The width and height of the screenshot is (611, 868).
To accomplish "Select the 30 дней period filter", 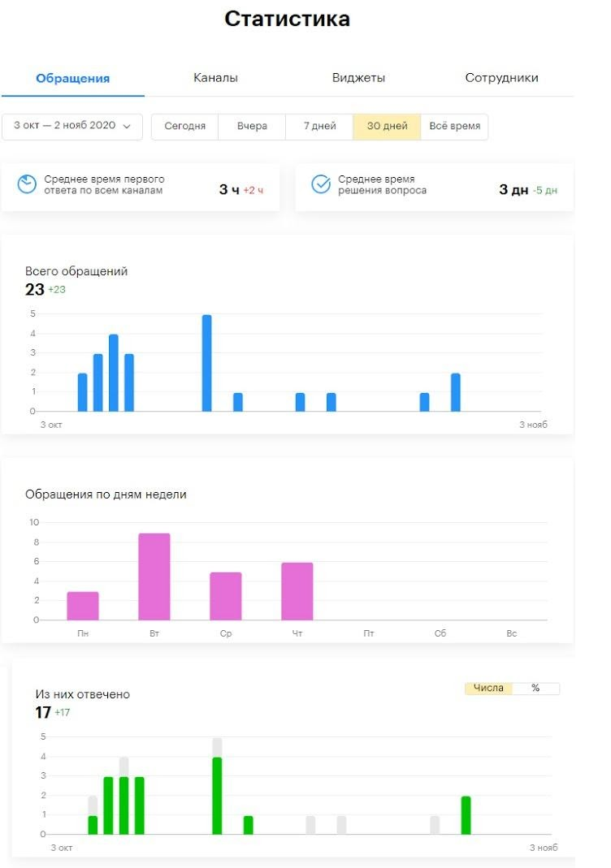I will 388,126.
